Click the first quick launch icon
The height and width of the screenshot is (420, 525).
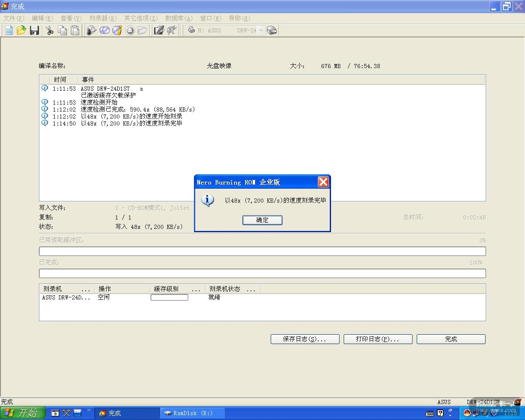coord(55,413)
